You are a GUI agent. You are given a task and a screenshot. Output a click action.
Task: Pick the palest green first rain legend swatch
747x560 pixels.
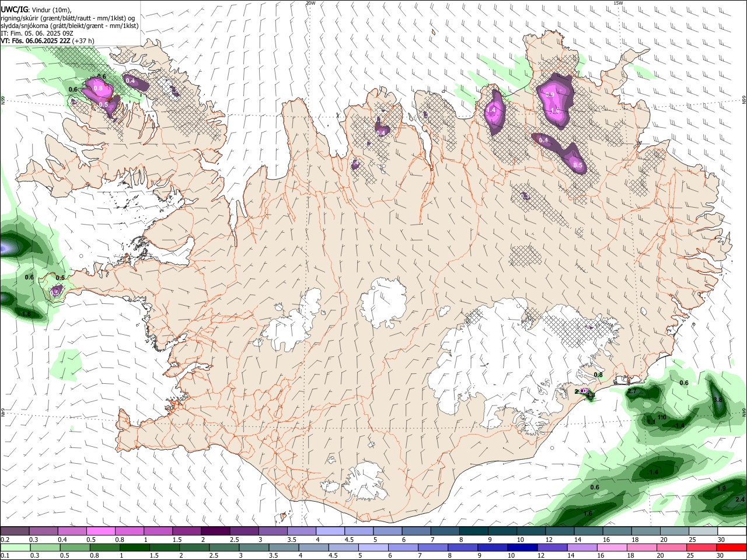[x=15, y=548]
